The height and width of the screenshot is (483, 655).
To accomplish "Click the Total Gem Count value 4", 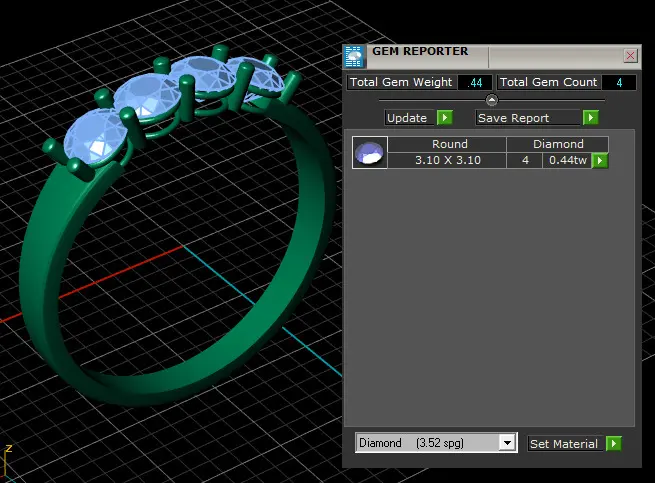I will [x=619, y=82].
